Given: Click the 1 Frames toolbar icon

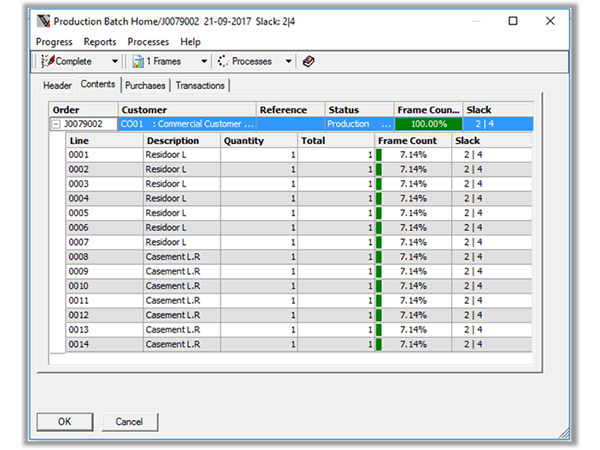Looking at the screenshot, I should tap(138, 62).
